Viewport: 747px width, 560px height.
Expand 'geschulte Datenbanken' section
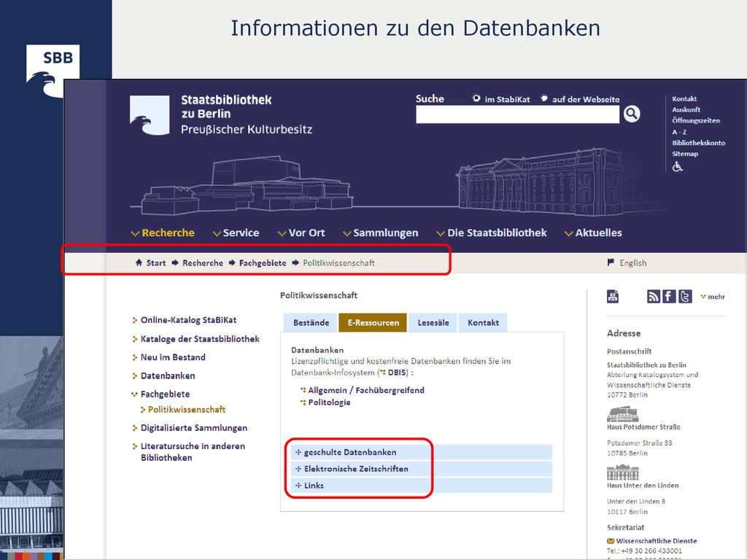(x=422, y=452)
